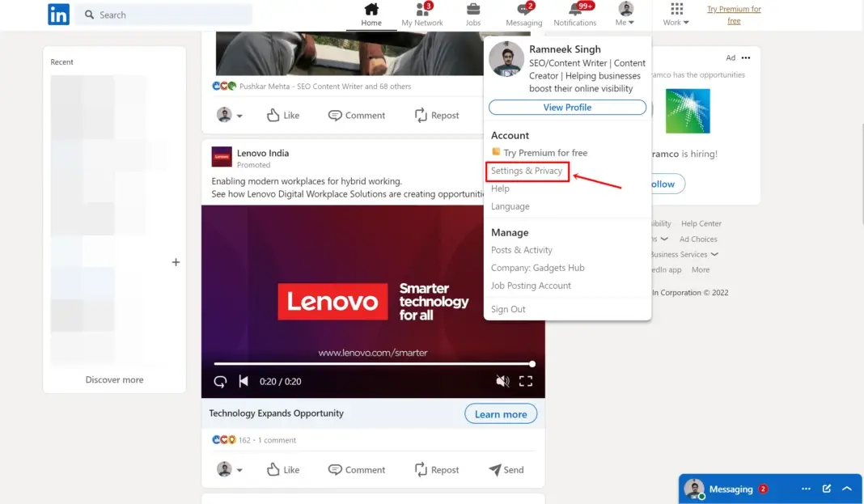The width and height of the screenshot is (864, 504).
Task: Open Messaging in the top navigation
Action: tap(524, 15)
